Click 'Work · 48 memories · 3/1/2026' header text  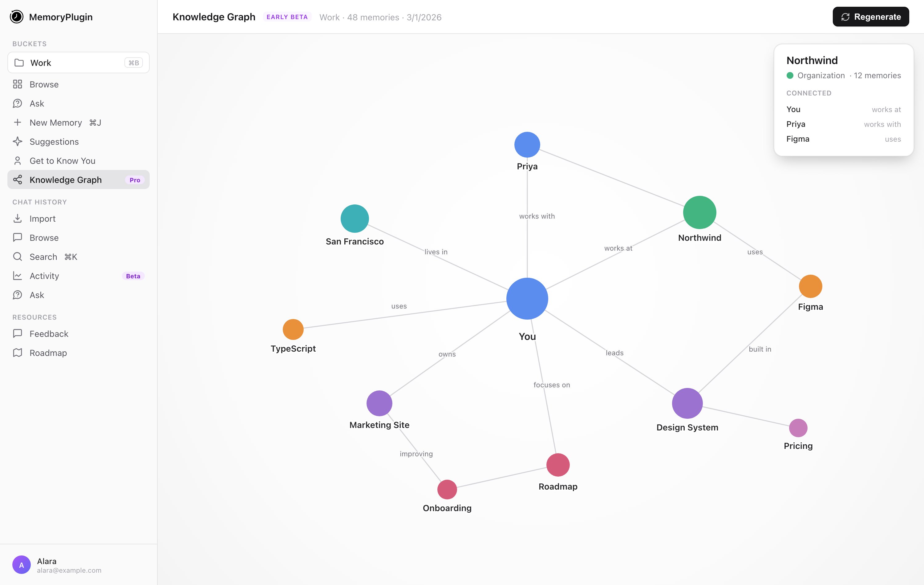point(380,17)
